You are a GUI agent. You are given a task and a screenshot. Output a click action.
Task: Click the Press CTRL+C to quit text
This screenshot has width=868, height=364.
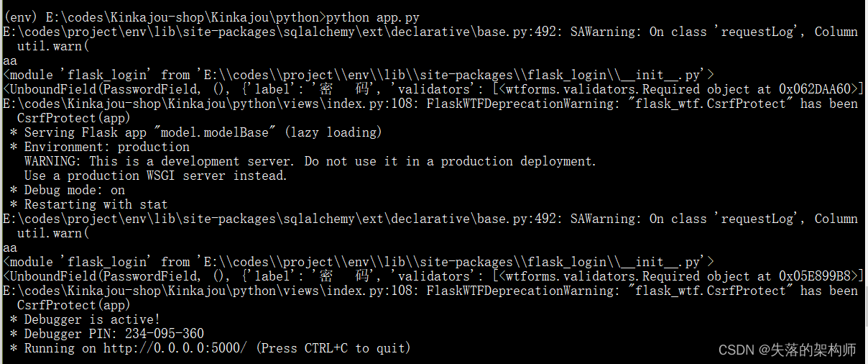click(x=333, y=348)
